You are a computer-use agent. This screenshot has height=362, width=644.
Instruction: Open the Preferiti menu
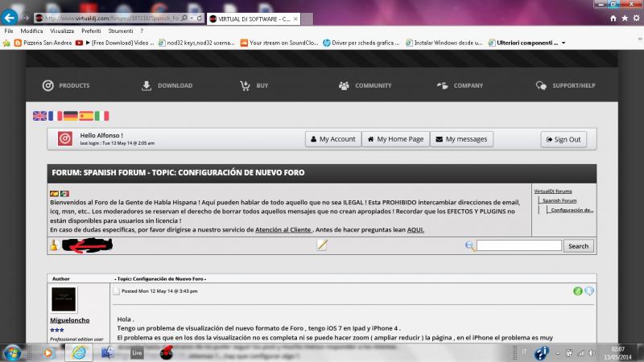tap(91, 31)
